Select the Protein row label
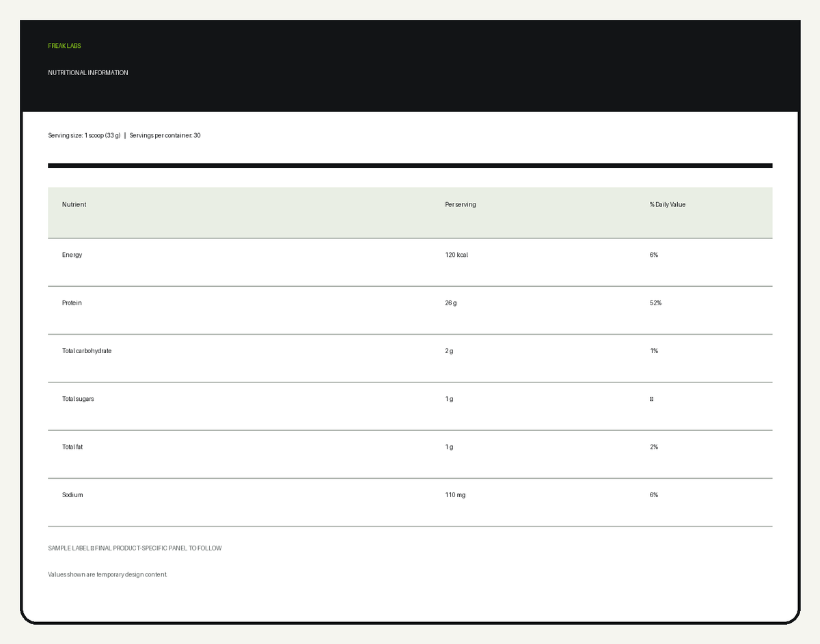The image size is (820, 644). pos(72,303)
